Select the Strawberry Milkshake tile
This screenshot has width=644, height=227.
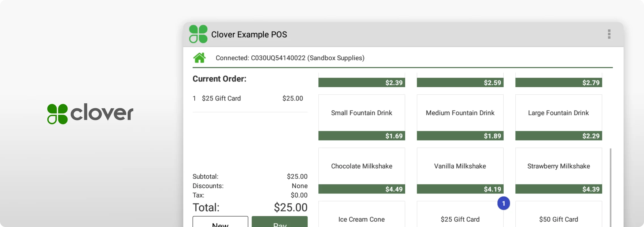(x=559, y=171)
